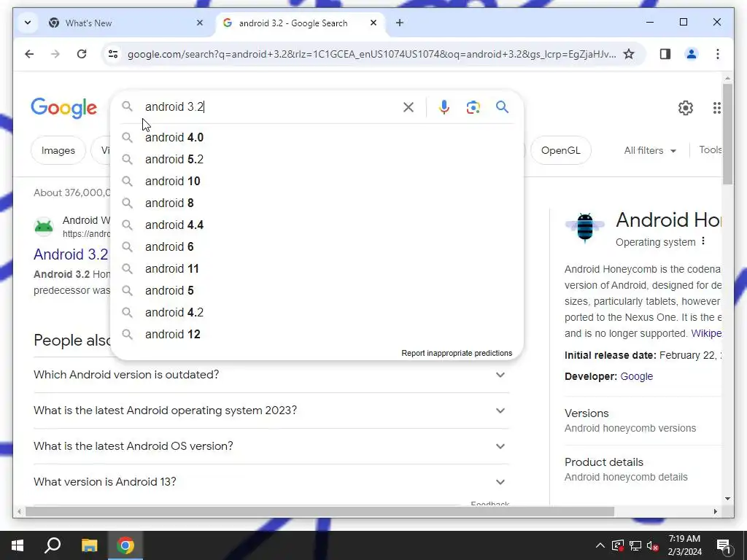The width and height of the screenshot is (747, 560).
Task: Choose suggestion android 10
Action: pyautogui.click(x=317, y=181)
